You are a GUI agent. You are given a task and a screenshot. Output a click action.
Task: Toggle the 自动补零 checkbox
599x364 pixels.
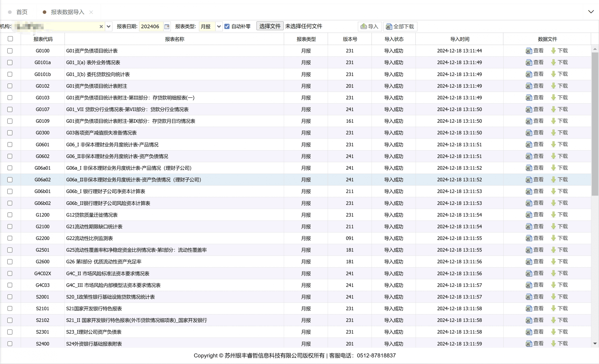pyautogui.click(x=227, y=26)
